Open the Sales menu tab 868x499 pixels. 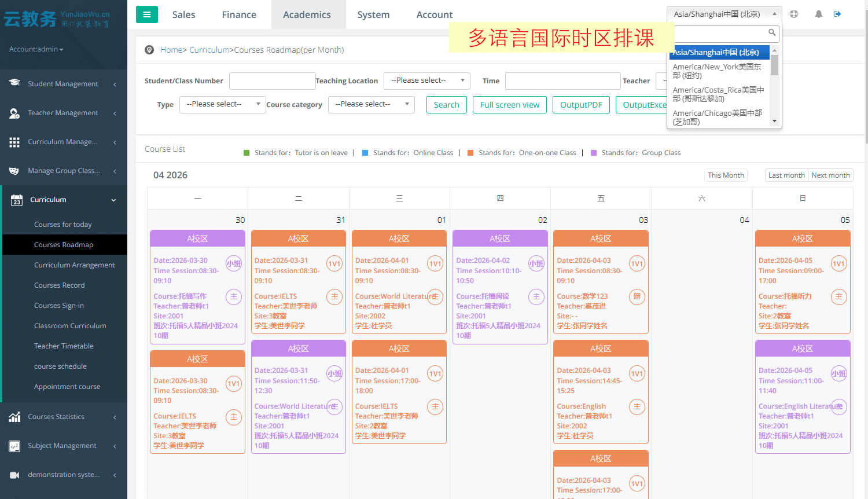click(183, 14)
